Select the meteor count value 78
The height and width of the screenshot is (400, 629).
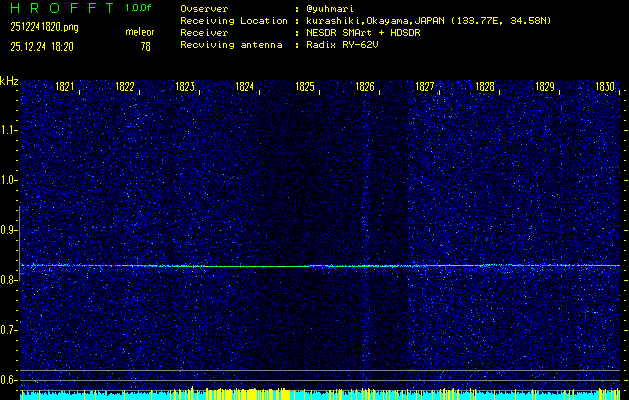tap(146, 46)
